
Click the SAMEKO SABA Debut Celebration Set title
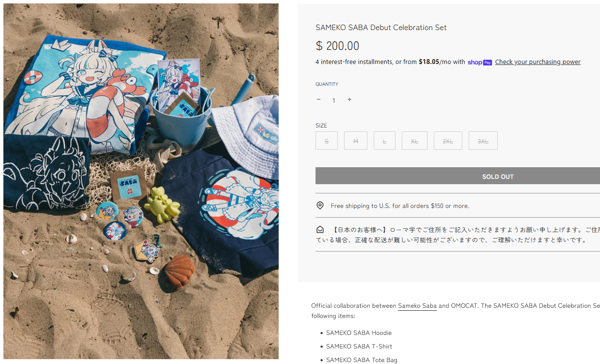click(381, 28)
